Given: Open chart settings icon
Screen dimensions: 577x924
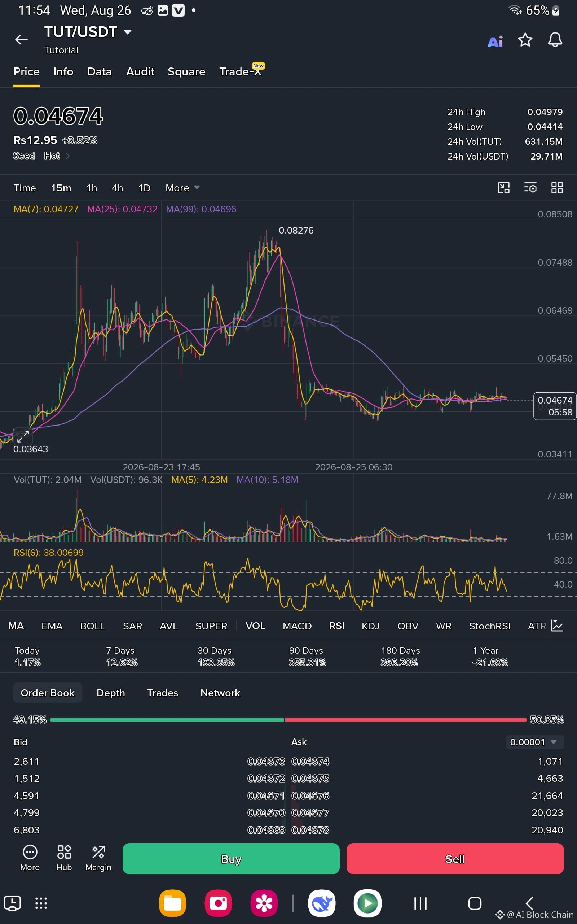Looking at the screenshot, I should click(x=530, y=187).
